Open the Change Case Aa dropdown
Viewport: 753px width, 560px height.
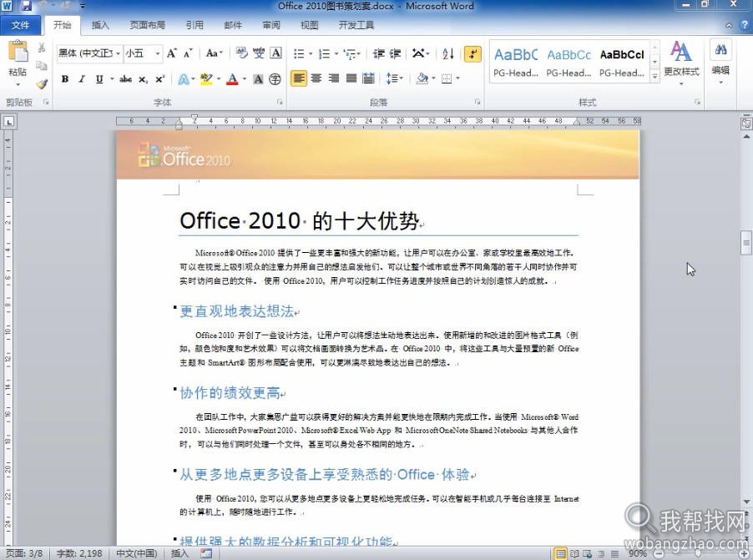(215, 53)
